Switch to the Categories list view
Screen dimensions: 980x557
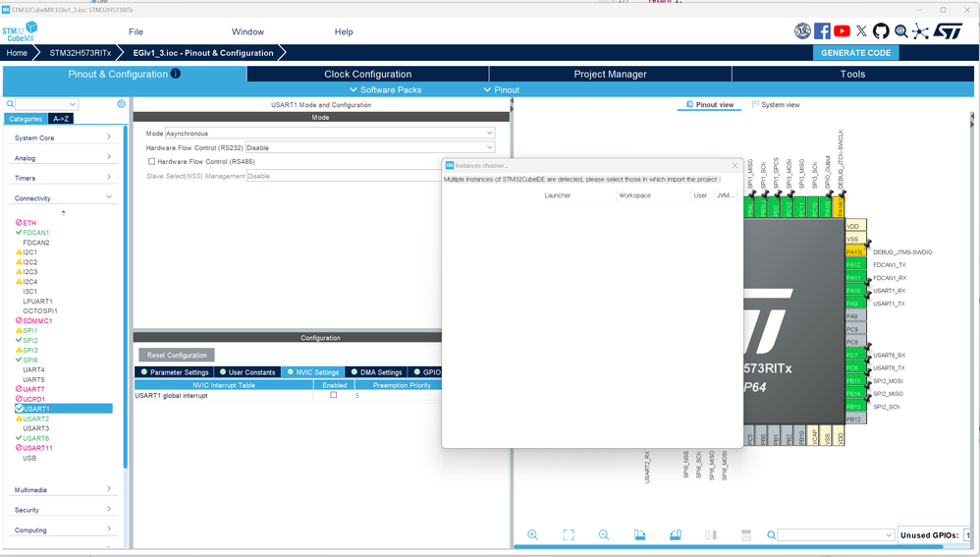click(26, 119)
